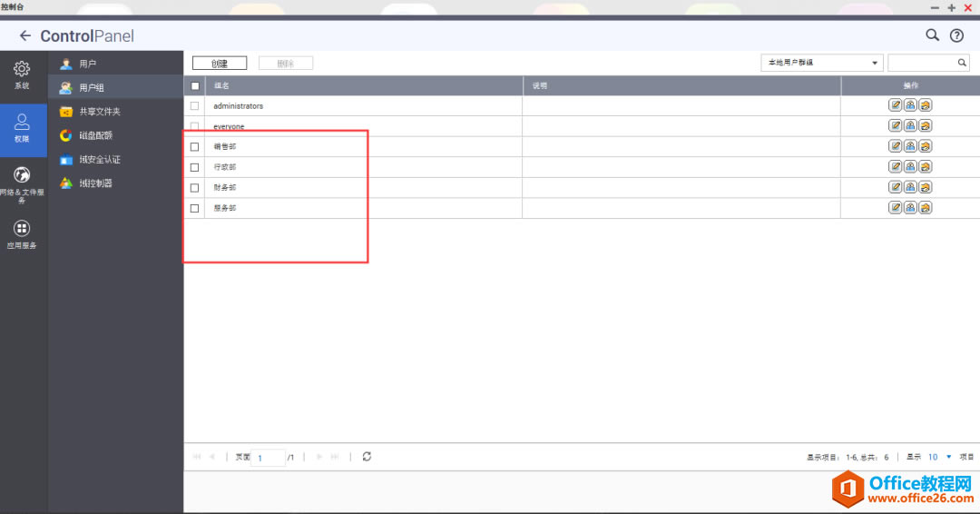Check the 销售部 group checkbox
Image resolution: width=980 pixels, height=514 pixels.
(x=194, y=147)
